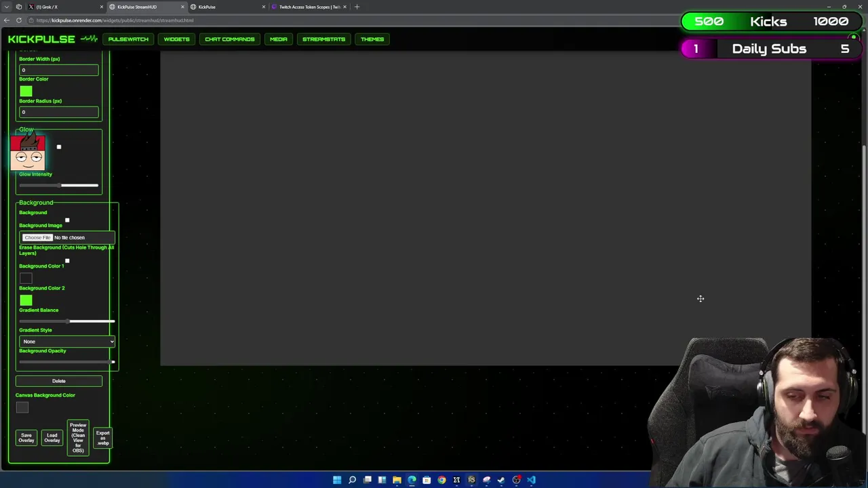
Task: Open the Windows Start menu
Action: (337, 480)
